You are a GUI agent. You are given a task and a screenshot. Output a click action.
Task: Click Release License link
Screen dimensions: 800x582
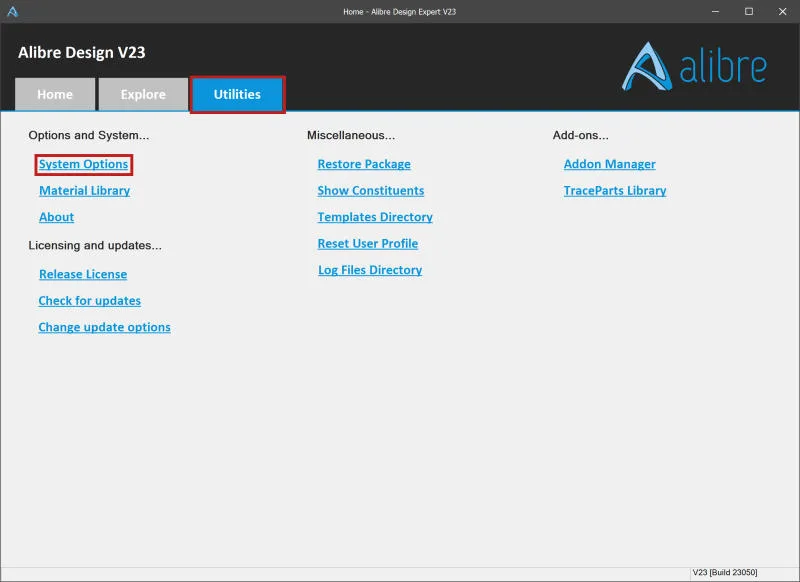[83, 274]
